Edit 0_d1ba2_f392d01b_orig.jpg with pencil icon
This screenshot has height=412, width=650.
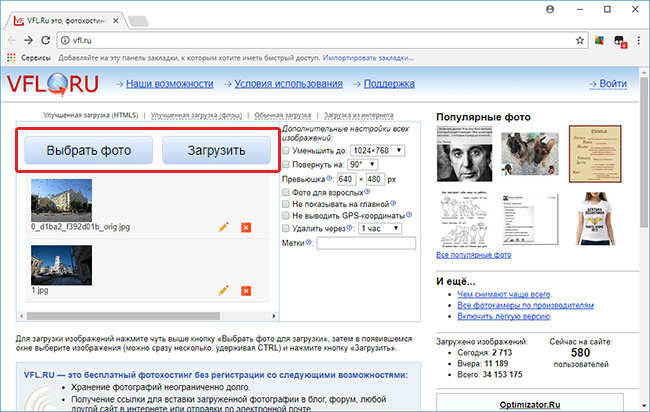(x=223, y=227)
